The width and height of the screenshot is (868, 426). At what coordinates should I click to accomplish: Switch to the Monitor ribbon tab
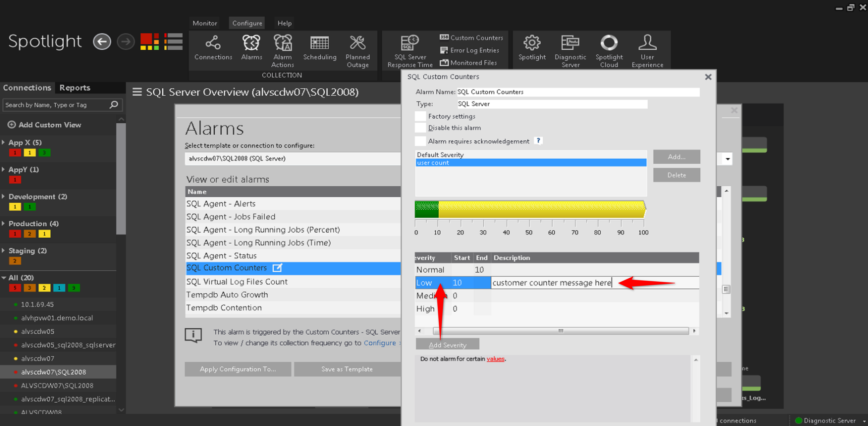pos(205,23)
